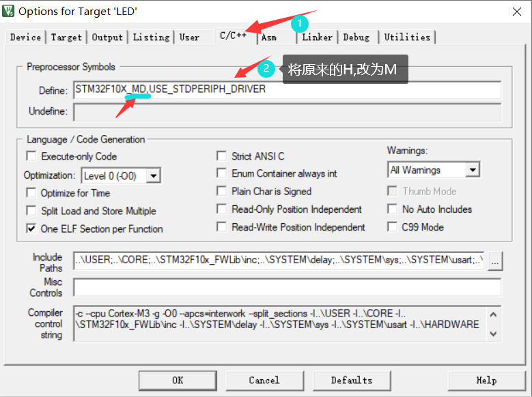Screen dimensions: 532x397
Task: Confirm with the OK button
Action: [x=178, y=381]
